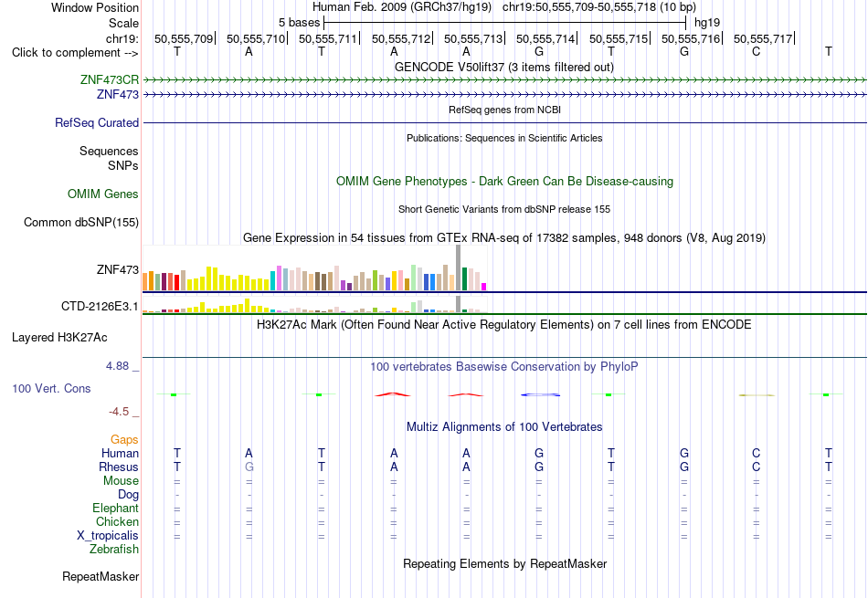The height and width of the screenshot is (598, 868).
Task: Click the orange Gaps label
Action: point(124,439)
